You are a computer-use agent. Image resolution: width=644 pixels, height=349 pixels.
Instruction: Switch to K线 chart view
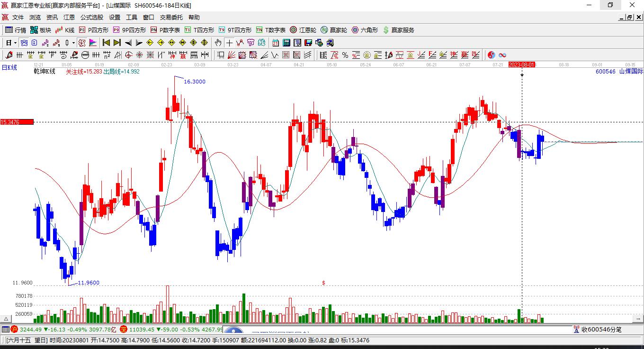[65, 30]
